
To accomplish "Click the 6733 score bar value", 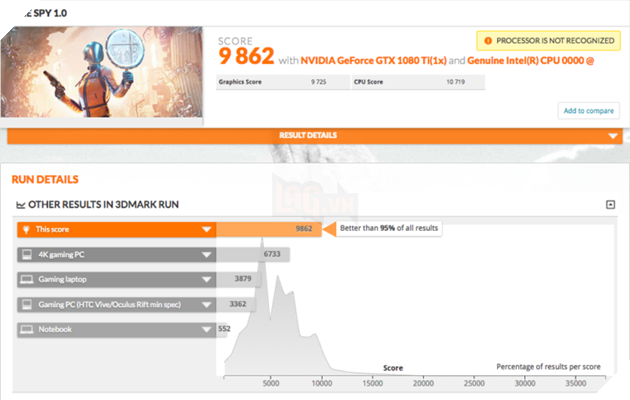I will (x=272, y=254).
